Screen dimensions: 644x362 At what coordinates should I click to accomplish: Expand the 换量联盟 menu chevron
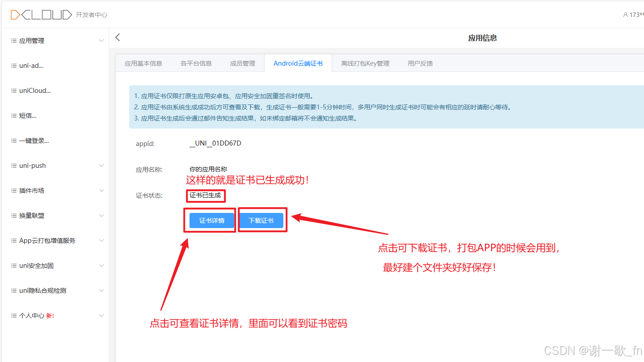coord(101,216)
